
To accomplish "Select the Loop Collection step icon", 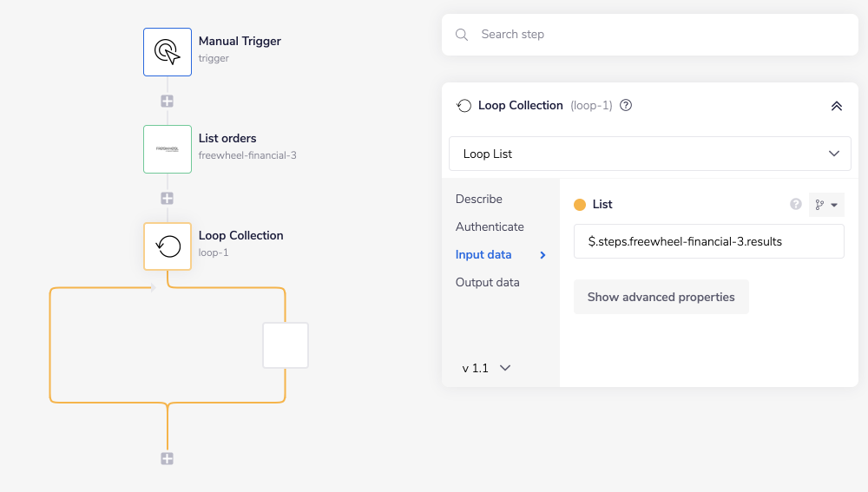I will 168,246.
